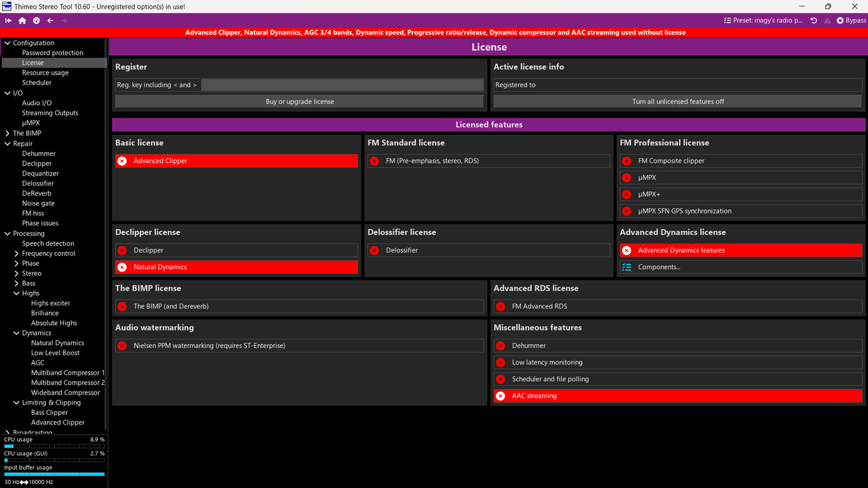868x488 pixels.
Task: Click the X icon beside Scheduler and file polling
Action: tap(500, 379)
